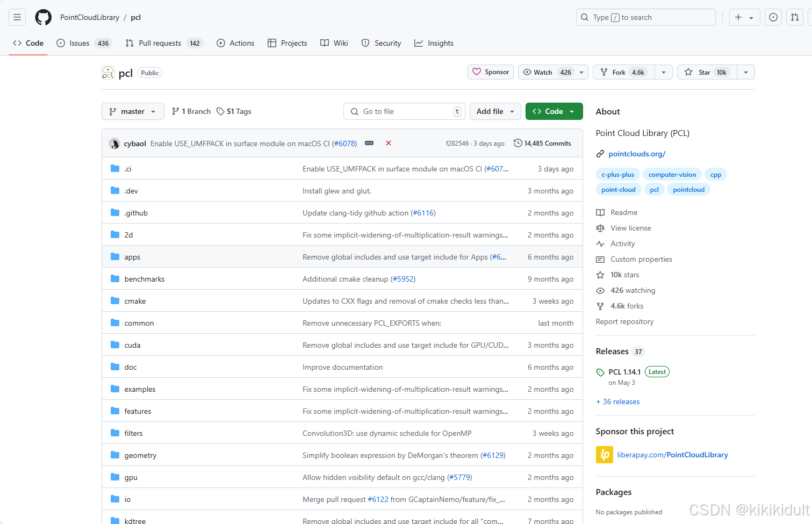
Task: Click the Activity pulse icon
Action: pyautogui.click(x=600, y=244)
